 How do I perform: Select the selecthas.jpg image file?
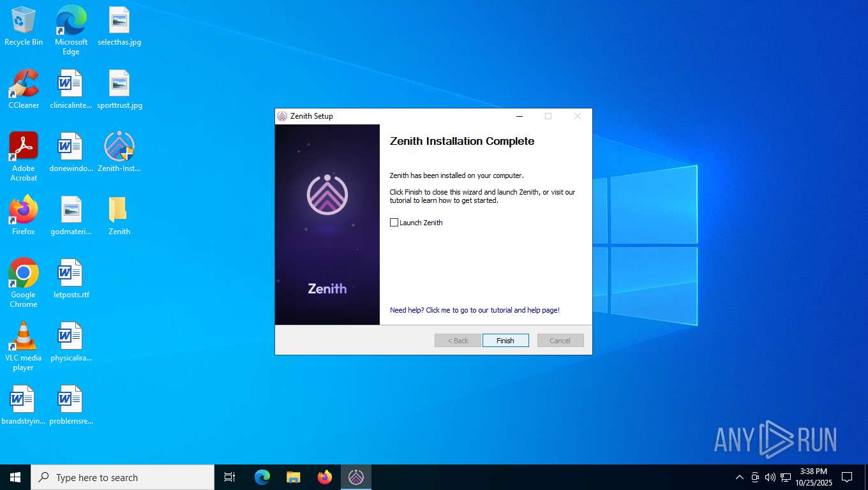[119, 27]
